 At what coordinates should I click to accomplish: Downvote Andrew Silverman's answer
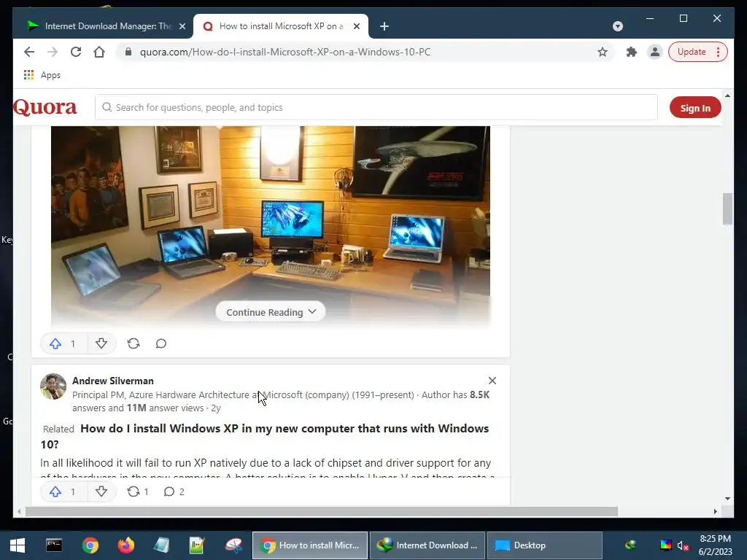[101, 491]
